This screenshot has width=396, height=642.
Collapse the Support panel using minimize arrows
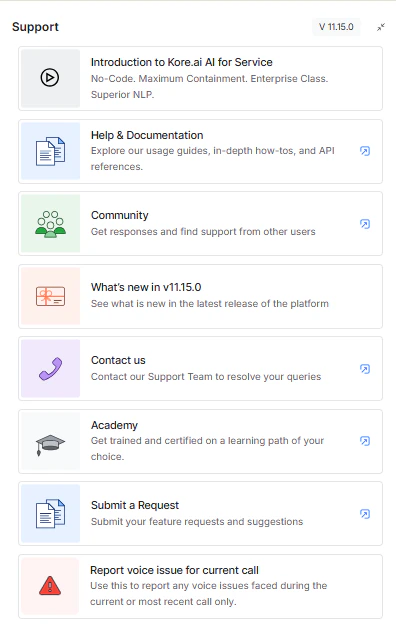[381, 27]
